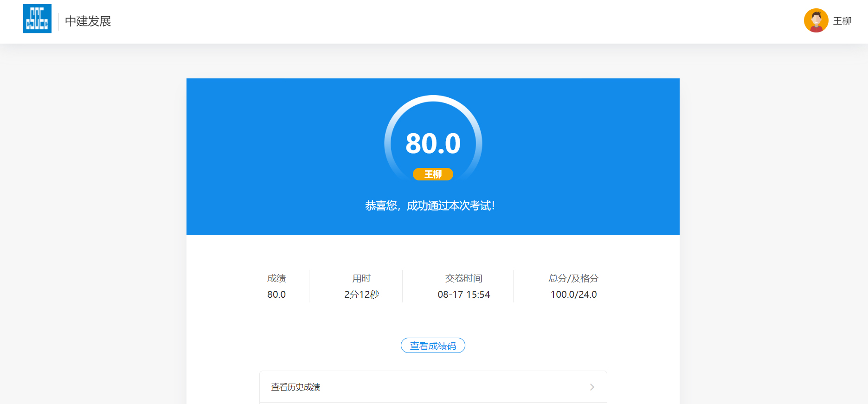Click the 80.0 value under 成绩
Viewport: 868px width, 404px height.
coord(276,295)
